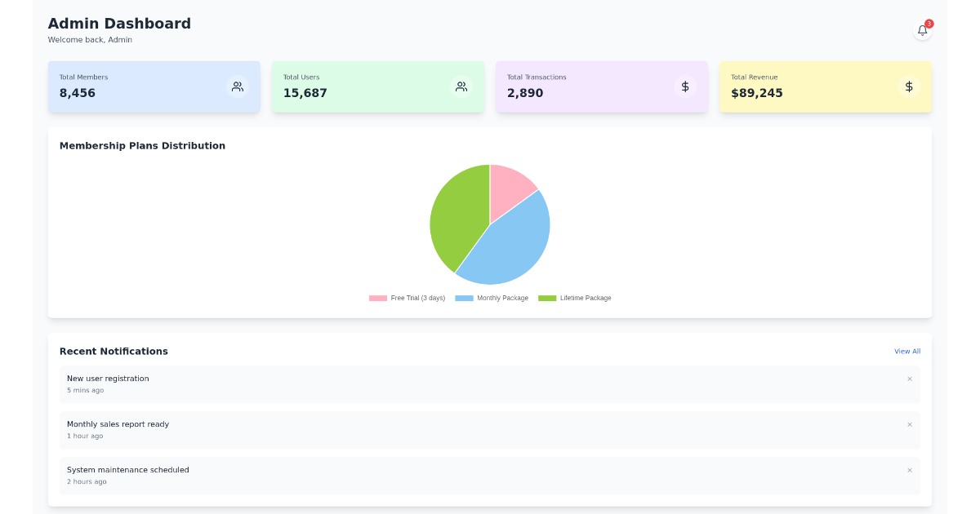Click the members icon on Total Members card
This screenshot has width=980, height=514.
pyautogui.click(x=237, y=86)
